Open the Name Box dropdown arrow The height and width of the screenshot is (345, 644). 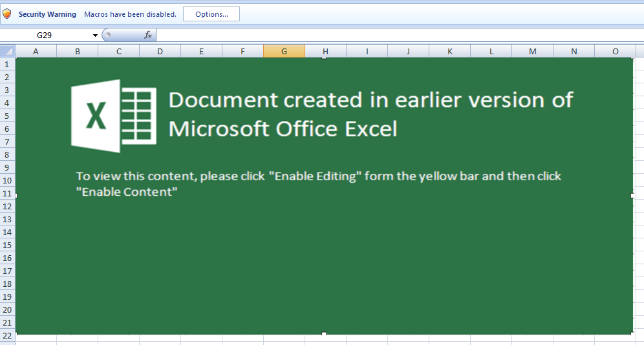95,36
